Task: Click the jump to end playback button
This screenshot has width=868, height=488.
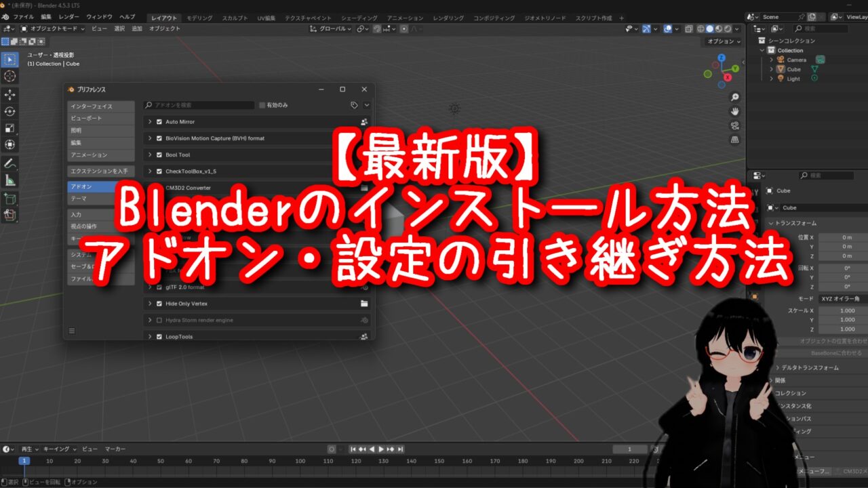Action: click(401, 449)
